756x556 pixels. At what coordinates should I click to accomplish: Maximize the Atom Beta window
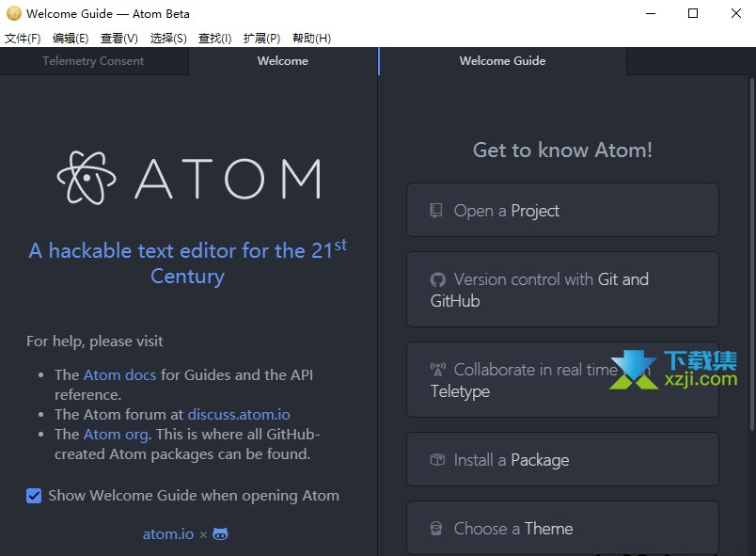pyautogui.click(x=693, y=13)
